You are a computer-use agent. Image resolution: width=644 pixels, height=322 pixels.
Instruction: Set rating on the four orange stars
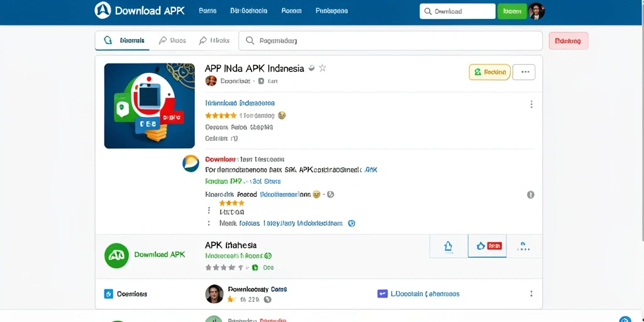pyautogui.click(x=231, y=203)
